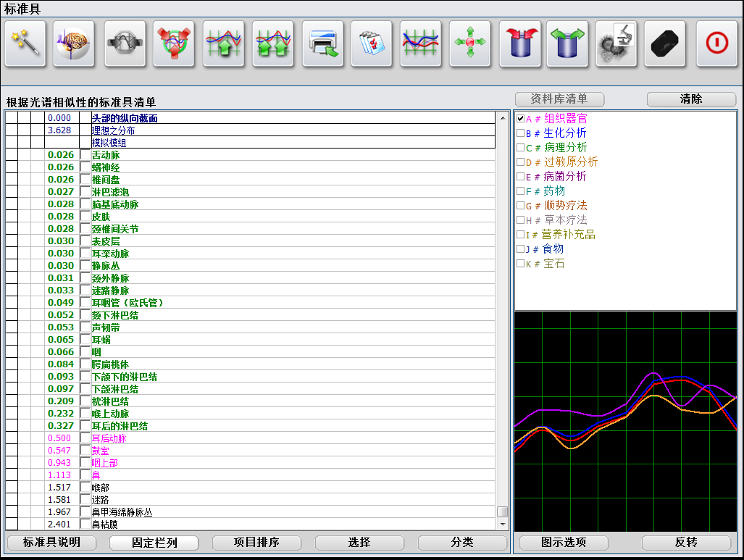
Task: Tick the checkbox beside 舌动脉
Action: [85, 155]
